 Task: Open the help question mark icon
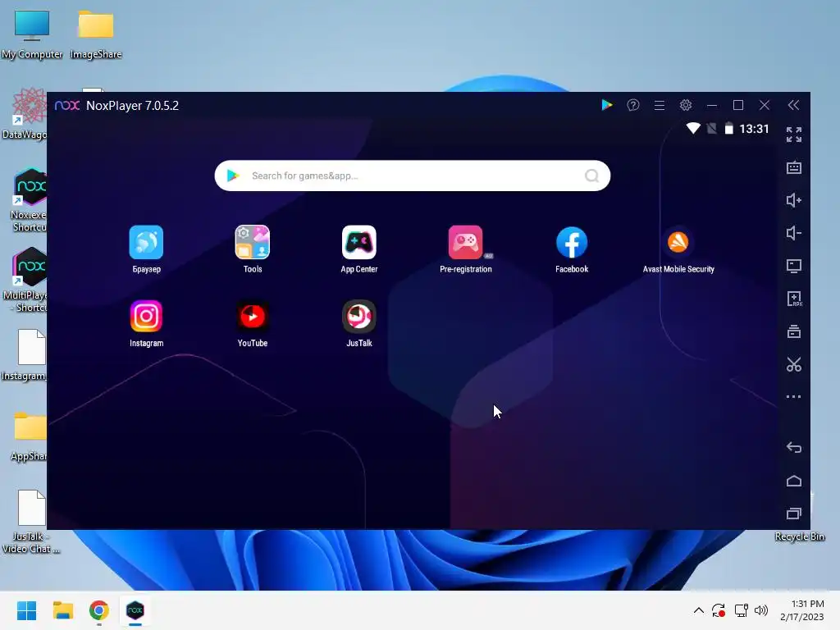coord(633,105)
